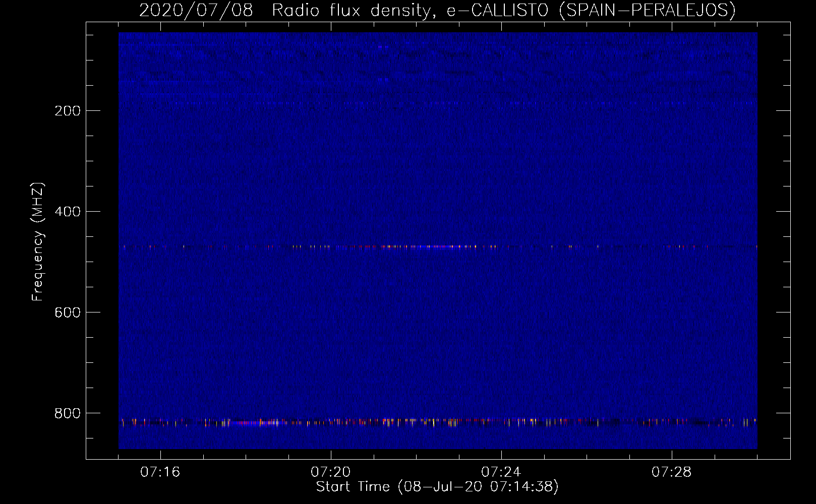Click the plot title date 2020/07/08
The height and width of the screenshot is (504, 816).
pos(196,10)
